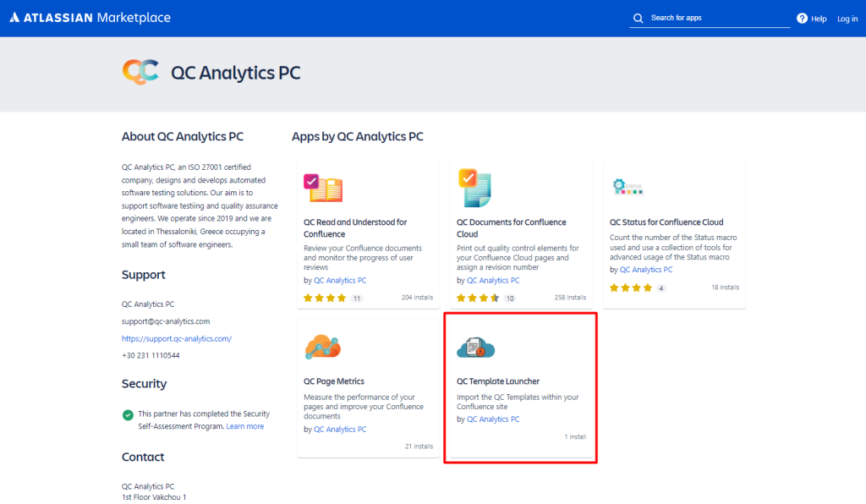Click the phone number +30 231 1110544
This screenshot has height=504, width=866.
coord(151,355)
